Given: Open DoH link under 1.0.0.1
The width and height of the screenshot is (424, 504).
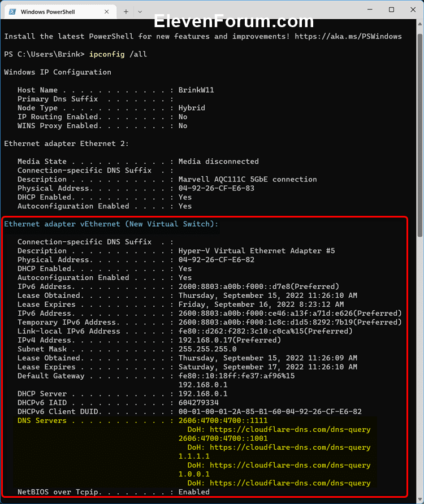Looking at the screenshot, I should coord(290,483).
